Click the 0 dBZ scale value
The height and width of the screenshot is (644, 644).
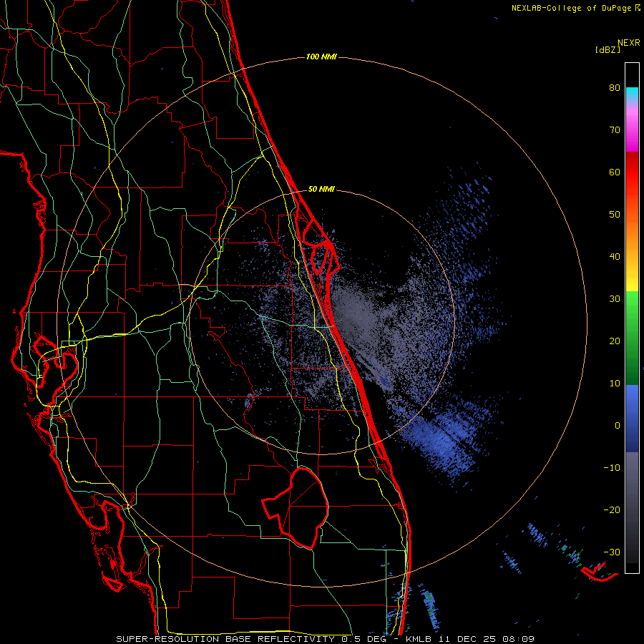point(618,426)
